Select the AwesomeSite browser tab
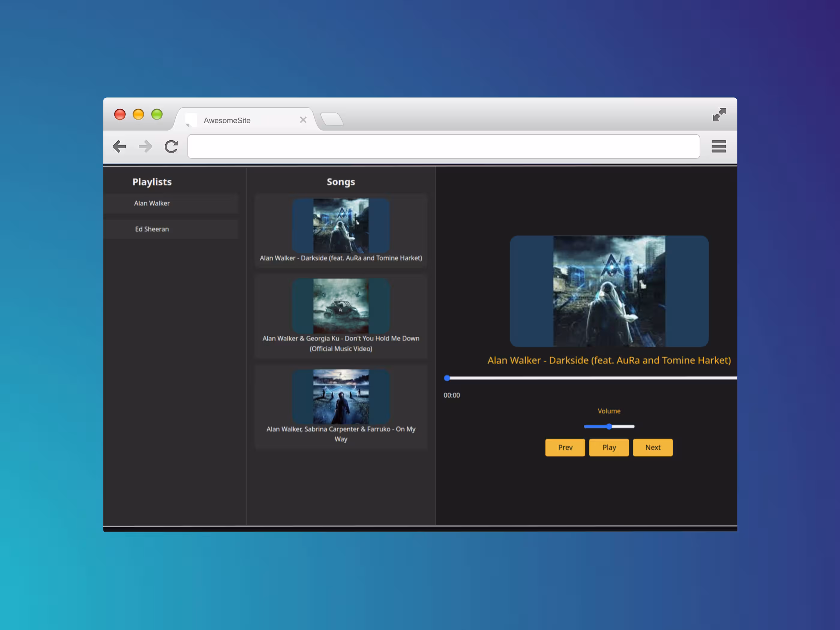The width and height of the screenshot is (840, 630). point(245,120)
